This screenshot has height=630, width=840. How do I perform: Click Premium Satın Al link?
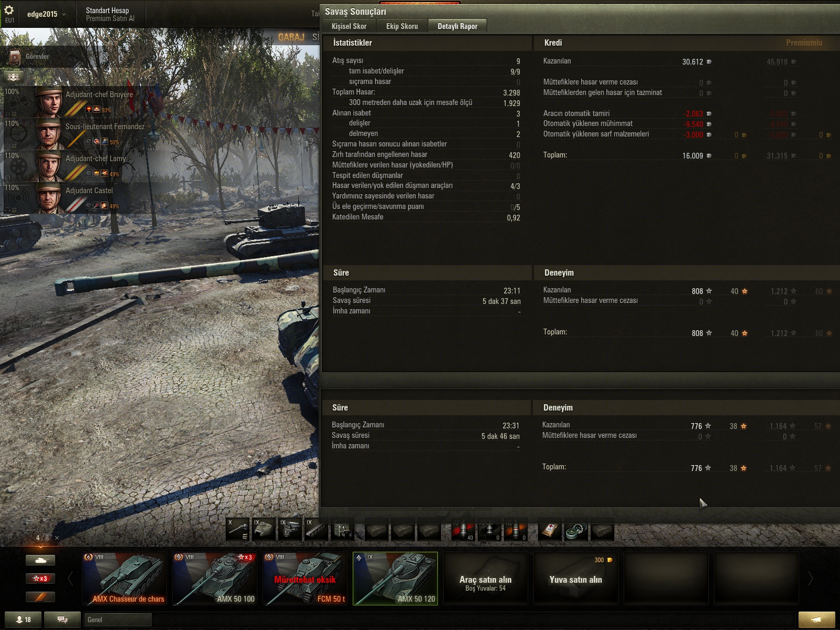click(110, 18)
